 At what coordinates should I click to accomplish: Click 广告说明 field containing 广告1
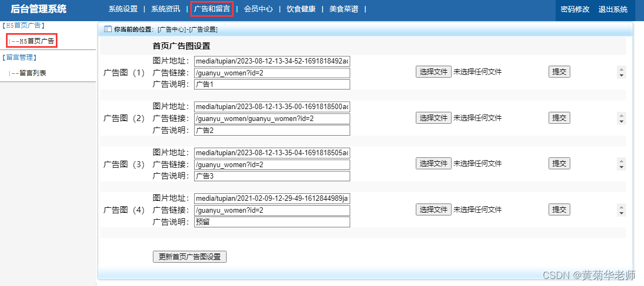pos(272,84)
